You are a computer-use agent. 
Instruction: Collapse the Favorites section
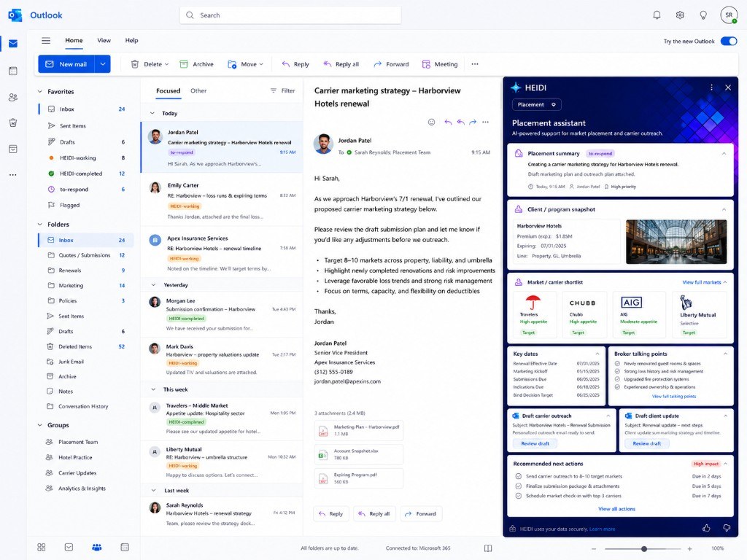(x=40, y=91)
